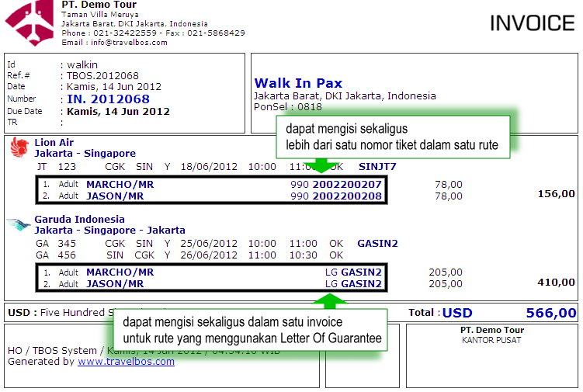
Task: Select ticket number 990 2002200208
Action: 336,196
